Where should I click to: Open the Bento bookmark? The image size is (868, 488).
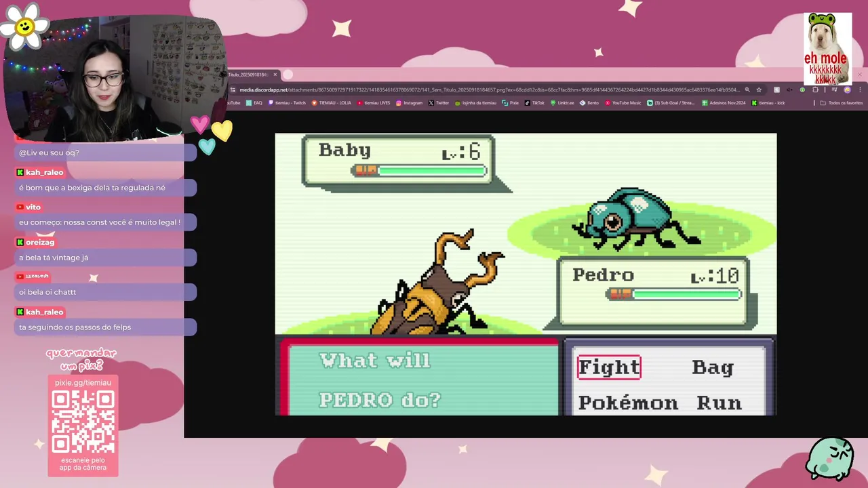click(589, 103)
